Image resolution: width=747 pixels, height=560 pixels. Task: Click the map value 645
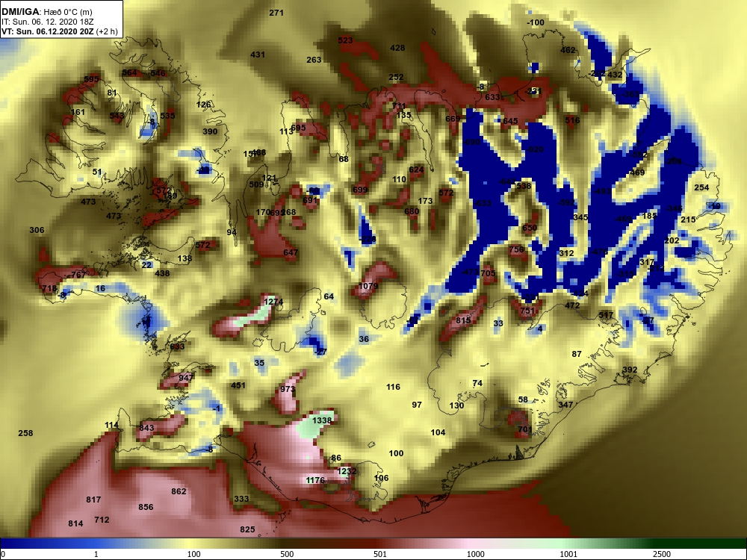510,121
